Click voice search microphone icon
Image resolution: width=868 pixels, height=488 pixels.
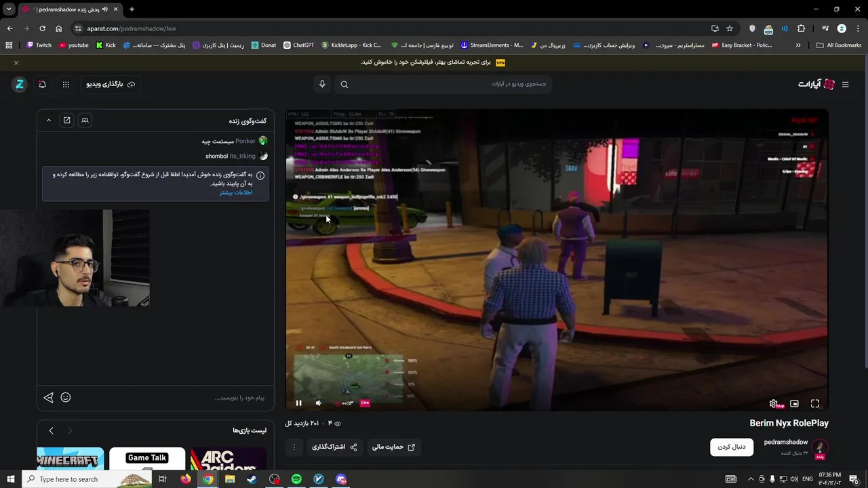click(x=322, y=84)
